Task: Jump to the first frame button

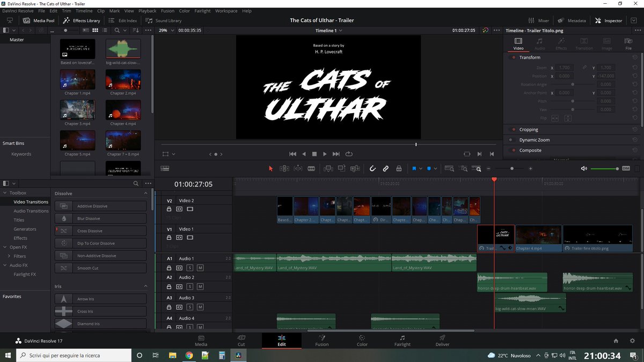Action: (292, 154)
